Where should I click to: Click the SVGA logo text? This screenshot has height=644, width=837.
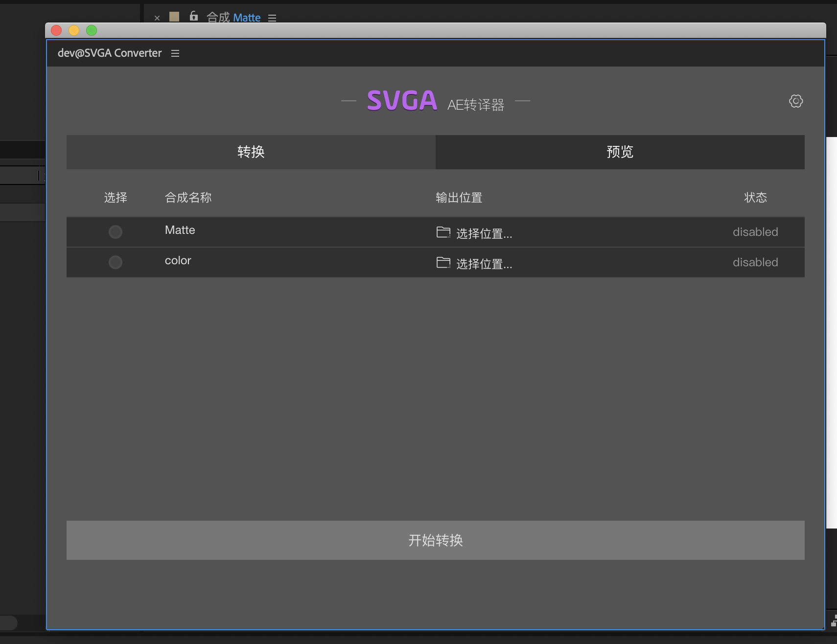(402, 101)
